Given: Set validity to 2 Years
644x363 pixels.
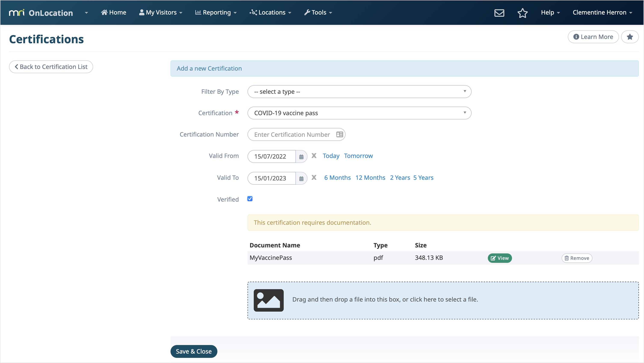Looking at the screenshot, I should point(400,178).
